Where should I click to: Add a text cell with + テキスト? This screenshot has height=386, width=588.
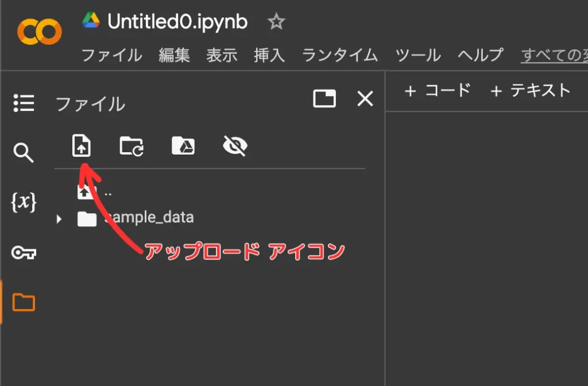coord(530,90)
